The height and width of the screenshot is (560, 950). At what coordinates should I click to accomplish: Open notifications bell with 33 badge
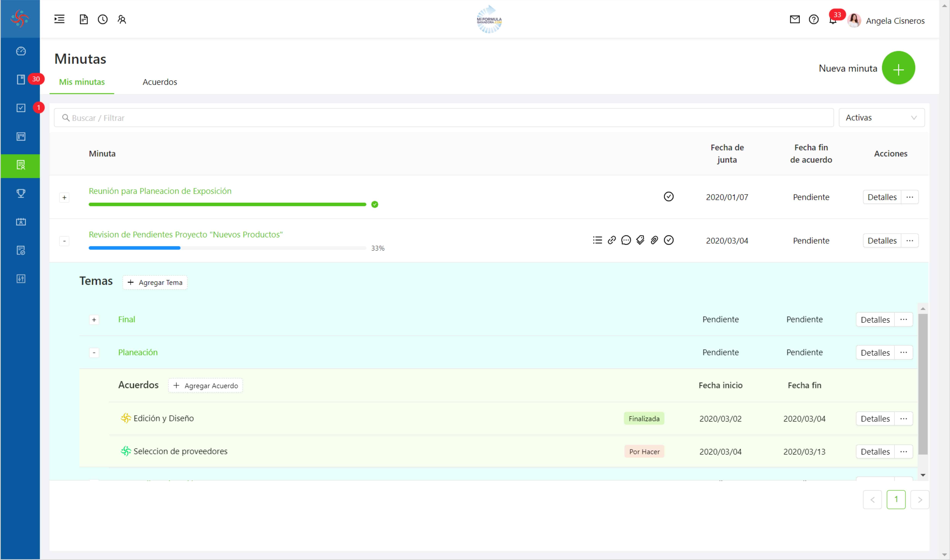(833, 20)
